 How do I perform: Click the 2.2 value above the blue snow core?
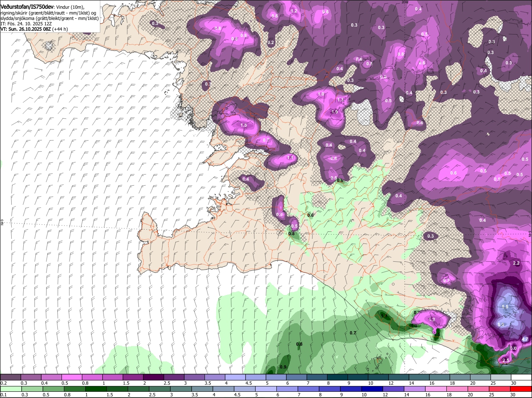(517, 263)
